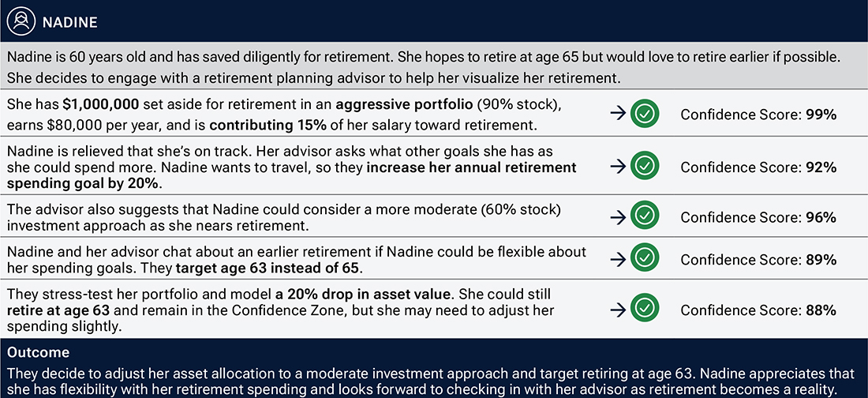Click the Confidence Score: 92% label
The height and width of the screenshot is (398, 868).
pyautogui.click(x=758, y=167)
